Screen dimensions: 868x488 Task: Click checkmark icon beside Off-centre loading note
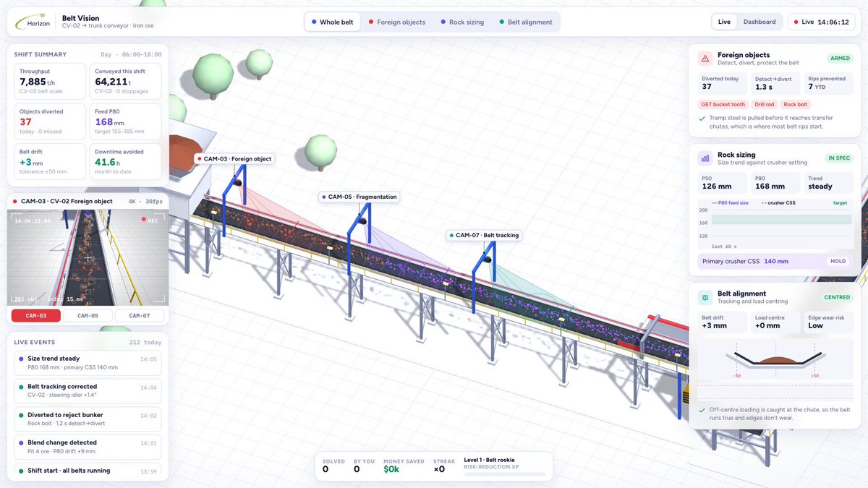[x=702, y=410]
